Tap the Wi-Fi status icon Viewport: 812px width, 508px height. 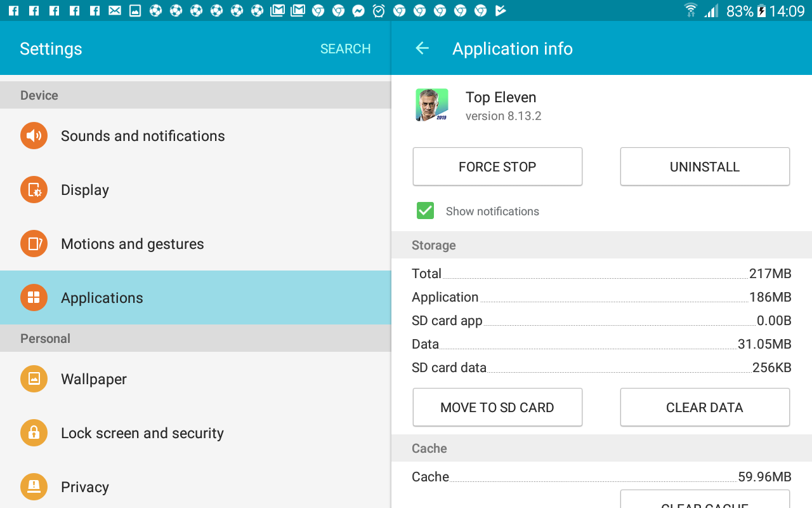click(x=691, y=11)
